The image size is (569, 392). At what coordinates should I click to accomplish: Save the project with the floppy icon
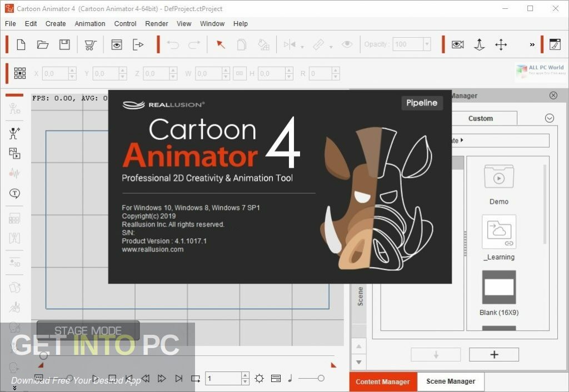[64, 44]
